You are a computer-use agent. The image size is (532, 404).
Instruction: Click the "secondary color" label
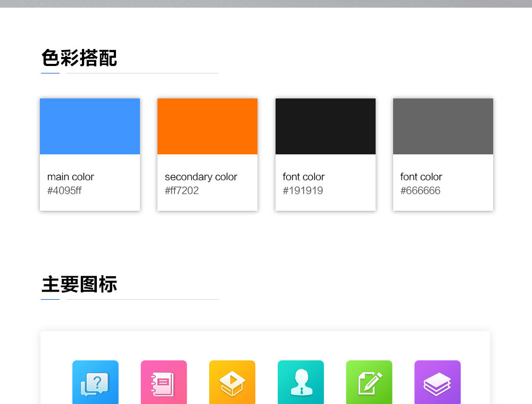201,177
